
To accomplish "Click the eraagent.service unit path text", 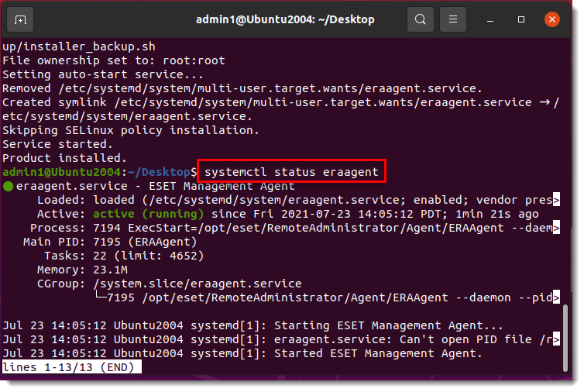I will tap(273, 200).
